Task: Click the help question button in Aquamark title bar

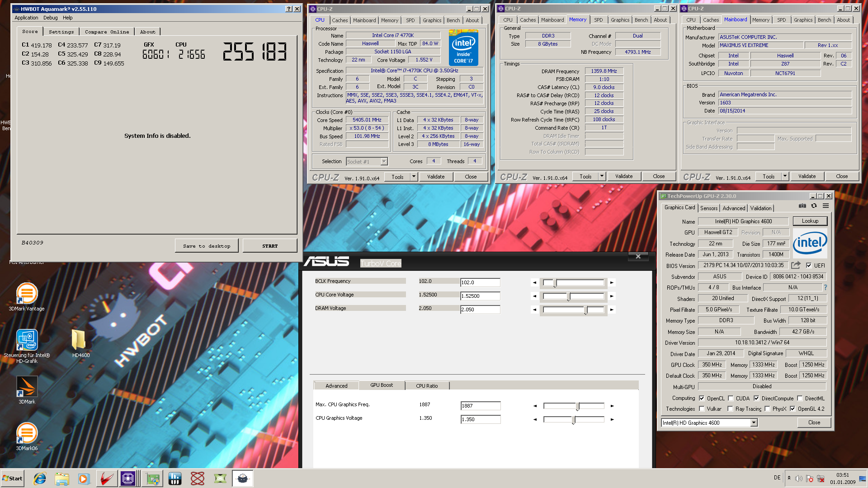Action: [x=289, y=9]
